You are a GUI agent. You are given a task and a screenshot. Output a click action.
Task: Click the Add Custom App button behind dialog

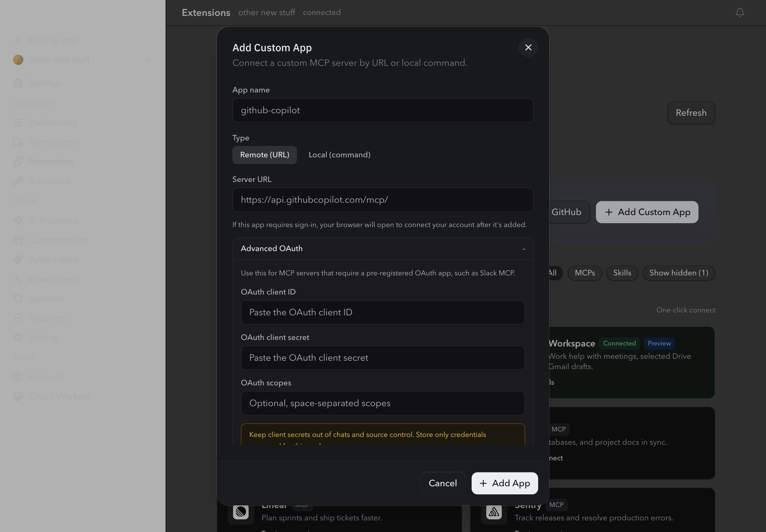pos(647,212)
